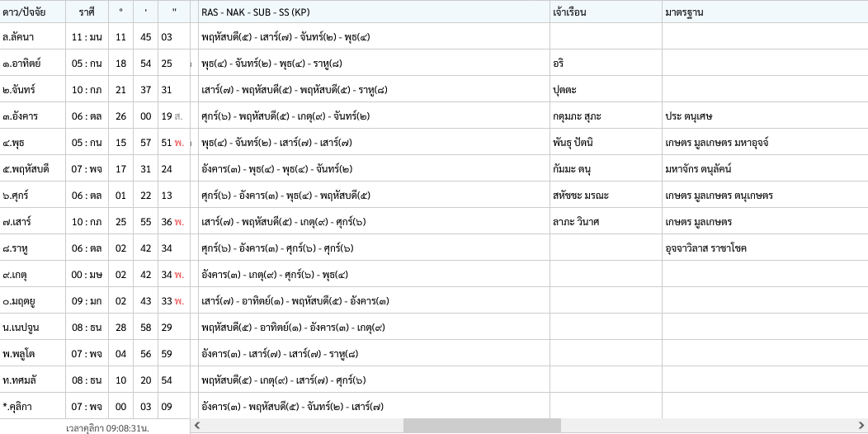This screenshot has width=868, height=434.
Task: Click the ๒.จันทร์ KP cell starting เสาร์(๗) - พฤหัสบดี(๕)
Action: 375,90
